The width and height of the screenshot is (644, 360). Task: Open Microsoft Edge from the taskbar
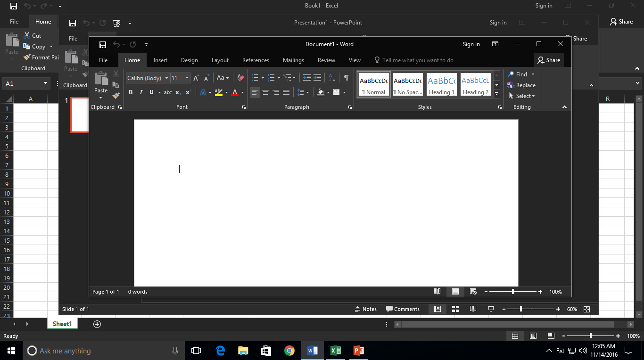tap(220, 351)
